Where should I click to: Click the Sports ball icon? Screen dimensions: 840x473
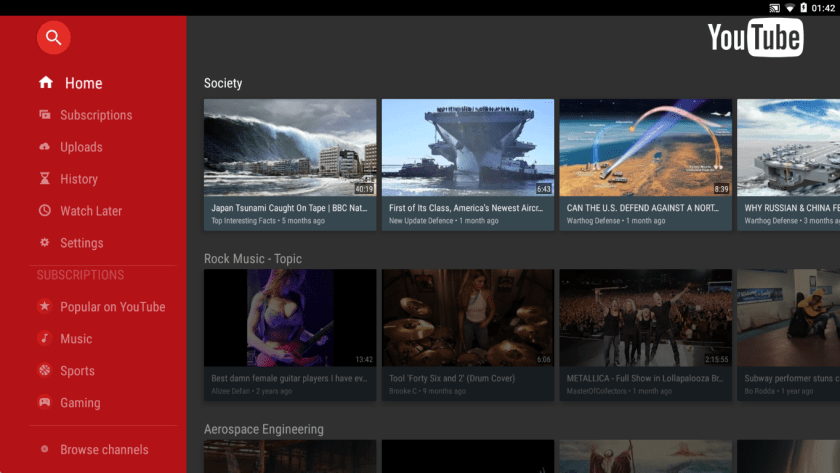44,370
